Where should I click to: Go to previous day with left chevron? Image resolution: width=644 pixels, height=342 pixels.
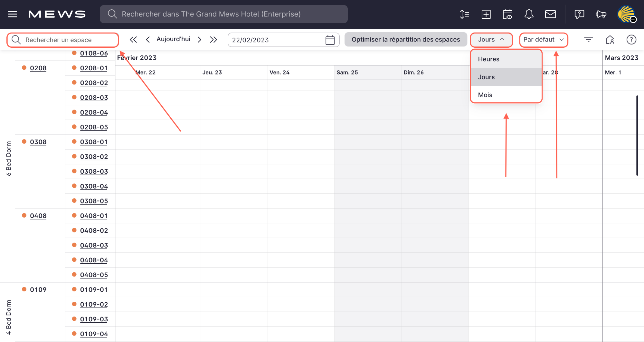[x=148, y=40]
